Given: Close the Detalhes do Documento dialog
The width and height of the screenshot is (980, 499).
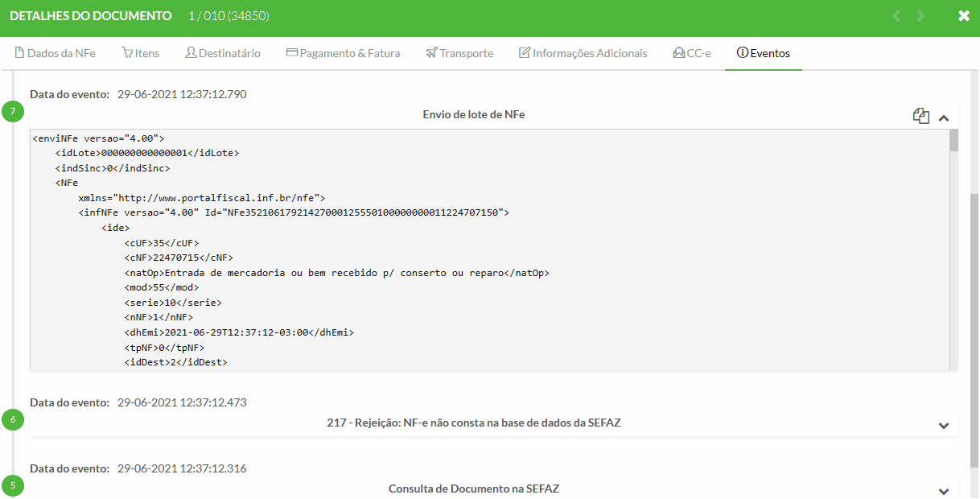Looking at the screenshot, I should (x=964, y=16).
